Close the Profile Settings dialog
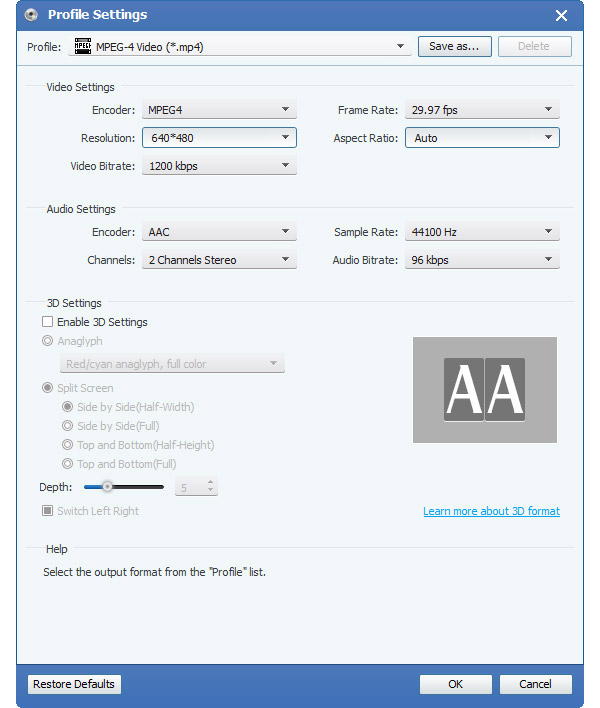The height and width of the screenshot is (708, 600). (561, 16)
